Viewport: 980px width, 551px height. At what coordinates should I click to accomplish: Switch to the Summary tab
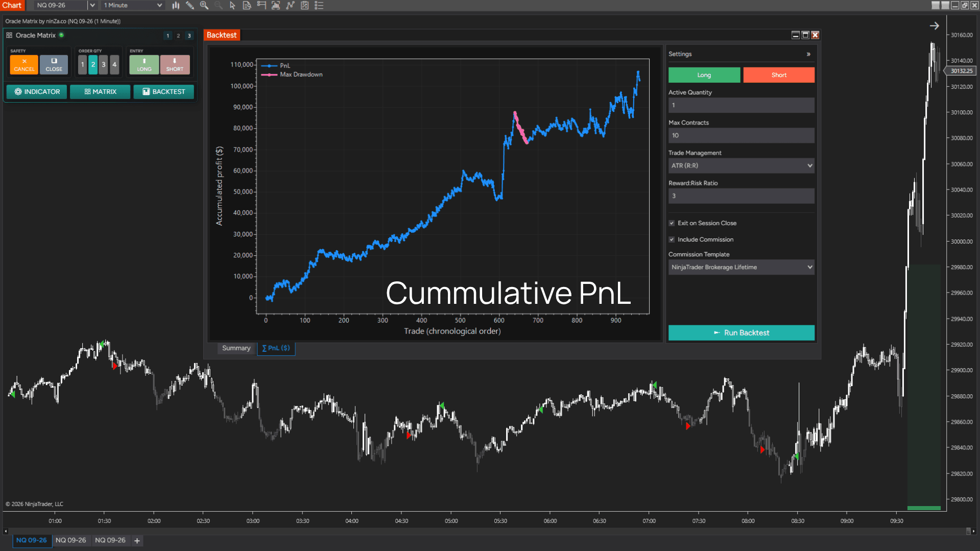pyautogui.click(x=236, y=348)
